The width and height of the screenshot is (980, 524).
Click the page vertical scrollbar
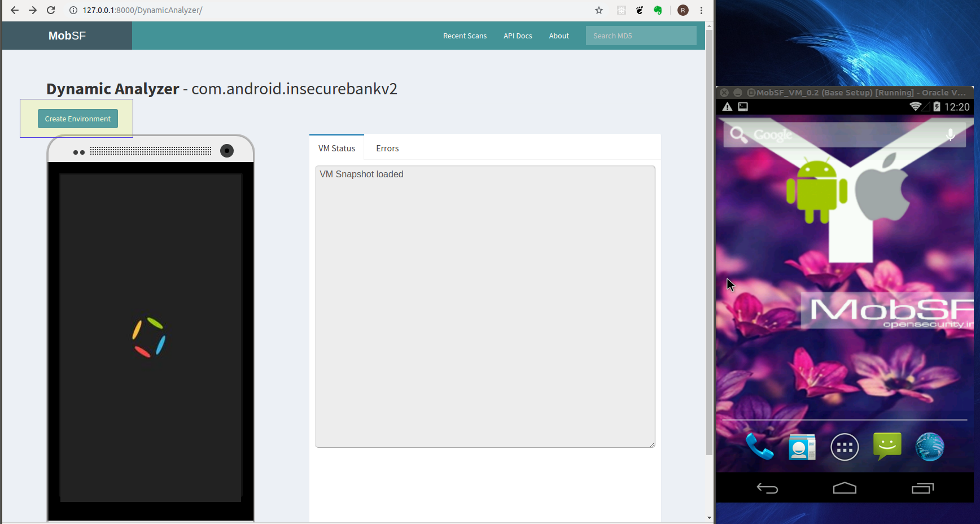click(710, 243)
